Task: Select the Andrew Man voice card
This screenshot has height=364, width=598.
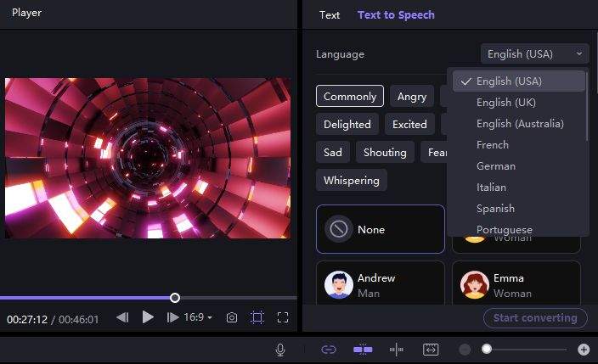Action: [x=381, y=283]
